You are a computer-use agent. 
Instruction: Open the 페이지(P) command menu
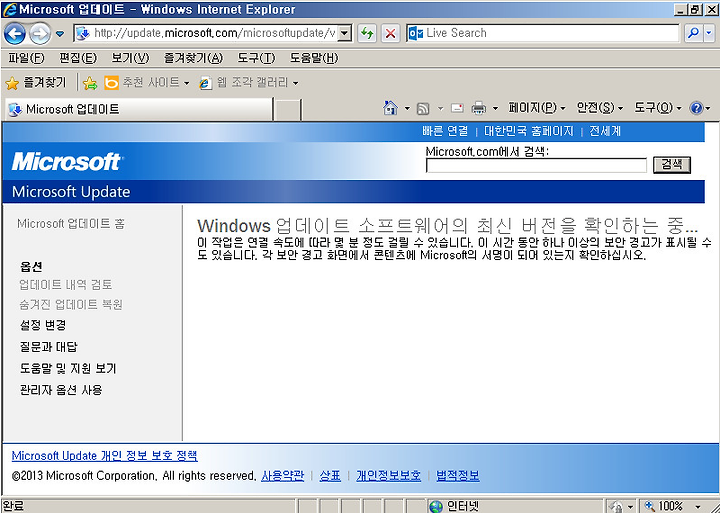point(536,108)
